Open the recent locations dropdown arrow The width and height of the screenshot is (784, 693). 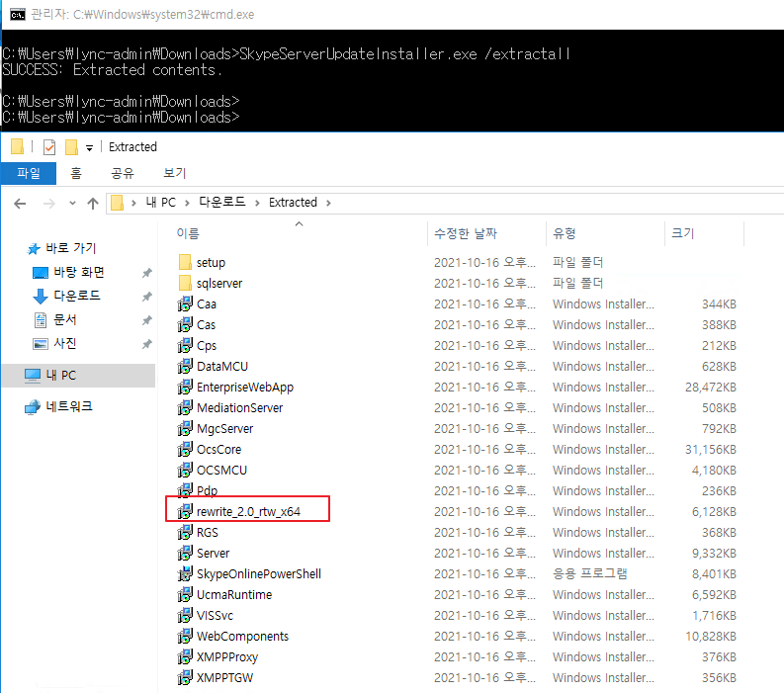click(72, 203)
